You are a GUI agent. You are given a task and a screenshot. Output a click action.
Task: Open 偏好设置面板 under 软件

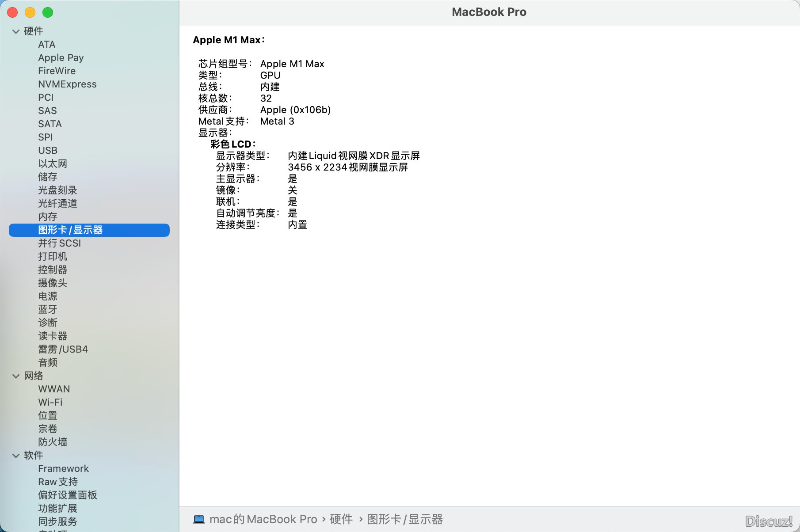(68, 495)
